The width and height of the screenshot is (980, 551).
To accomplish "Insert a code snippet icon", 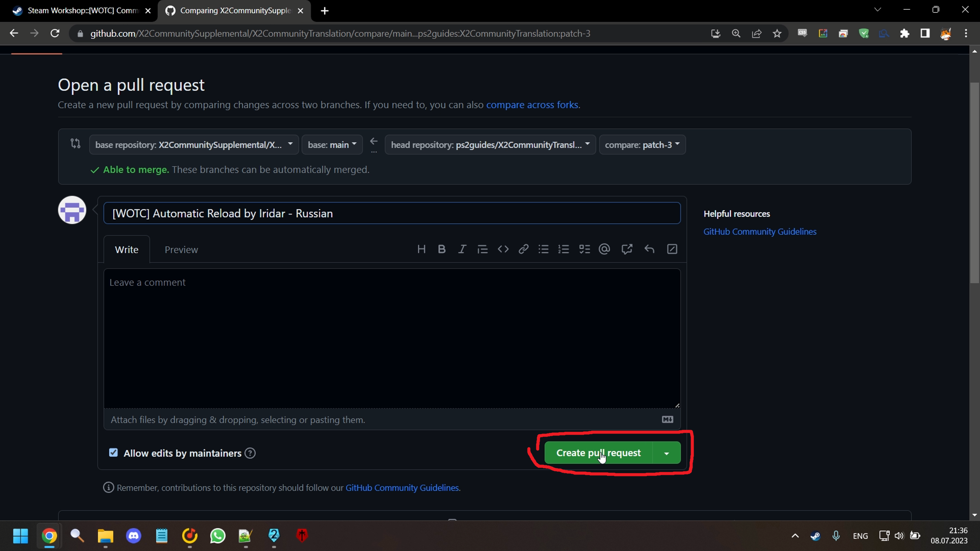I will coord(503,249).
